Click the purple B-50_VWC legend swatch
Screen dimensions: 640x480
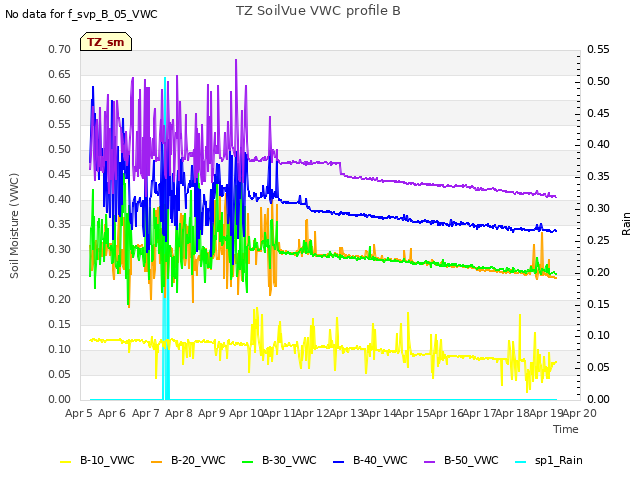(x=430, y=461)
